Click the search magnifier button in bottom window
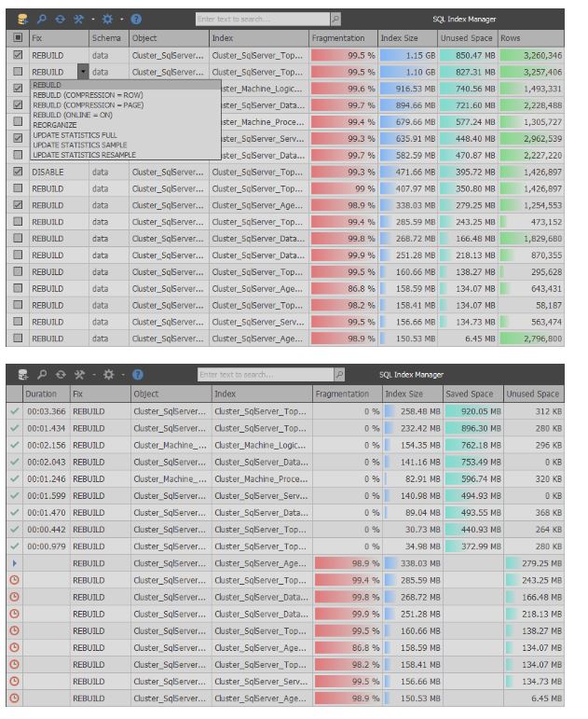588x719 pixels. (339, 375)
